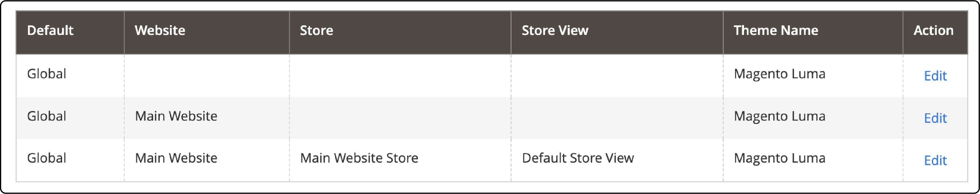
Task: Click the Default Store View cell
Action: (x=577, y=158)
